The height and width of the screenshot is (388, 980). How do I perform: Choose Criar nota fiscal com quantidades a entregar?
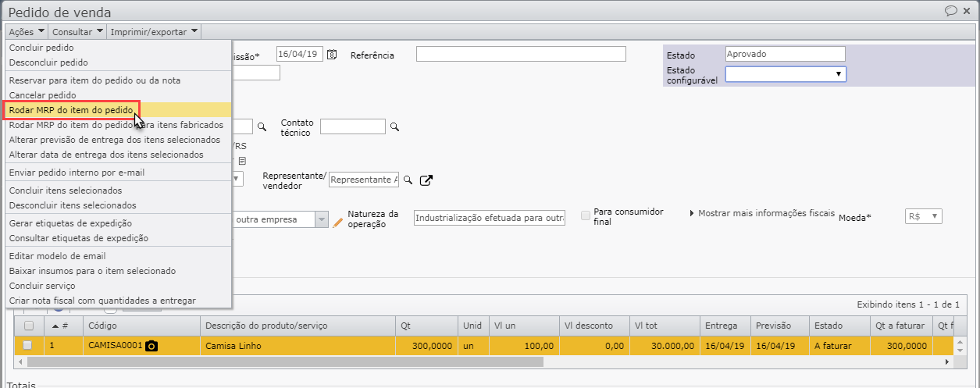(118, 301)
